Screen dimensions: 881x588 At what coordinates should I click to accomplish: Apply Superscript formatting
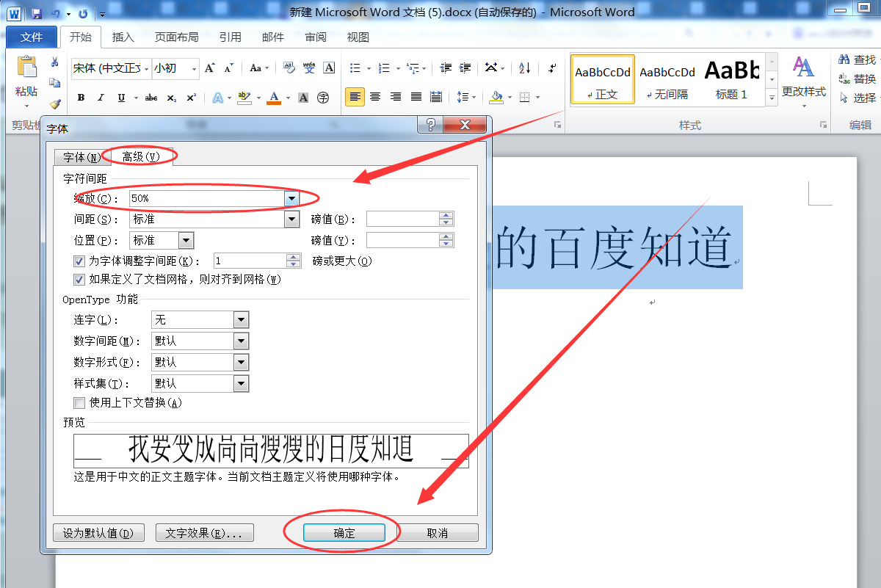tap(191, 98)
